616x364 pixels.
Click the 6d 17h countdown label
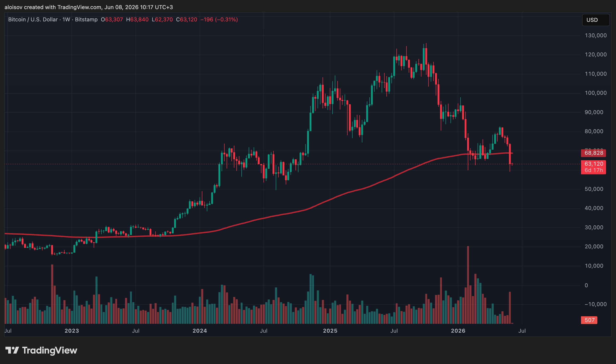coord(593,170)
